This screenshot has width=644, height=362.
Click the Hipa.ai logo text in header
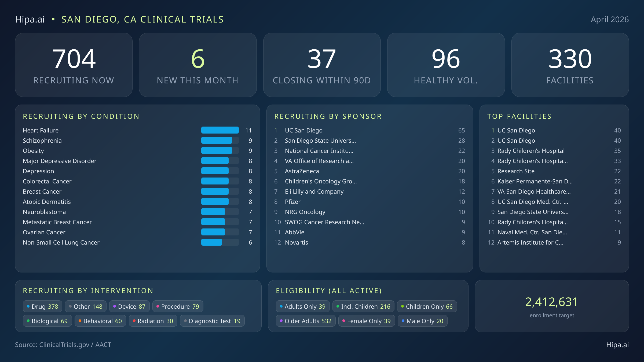30,19
